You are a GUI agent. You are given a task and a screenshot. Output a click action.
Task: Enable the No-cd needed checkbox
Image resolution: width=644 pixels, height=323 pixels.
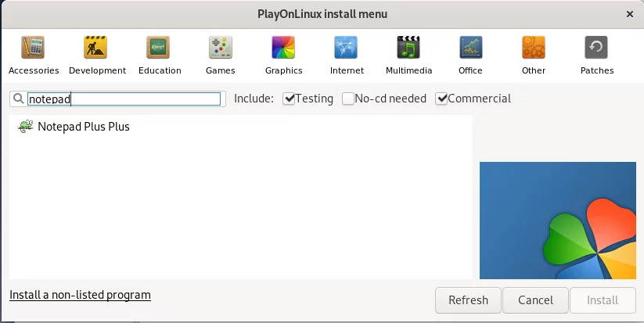pyautogui.click(x=348, y=99)
